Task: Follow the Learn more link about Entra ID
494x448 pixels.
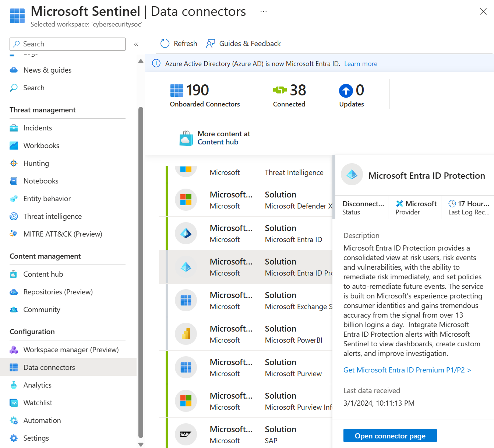Action: click(360, 63)
